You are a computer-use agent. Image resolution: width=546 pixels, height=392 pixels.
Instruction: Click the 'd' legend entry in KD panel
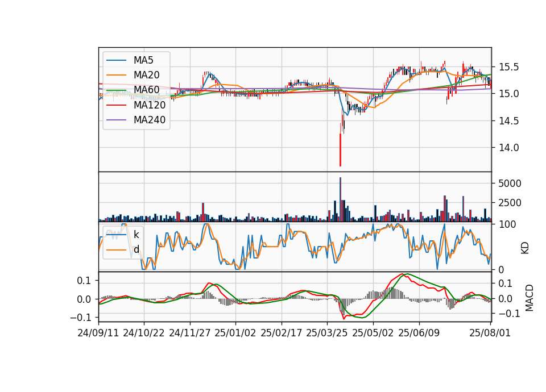[x=136, y=249]
